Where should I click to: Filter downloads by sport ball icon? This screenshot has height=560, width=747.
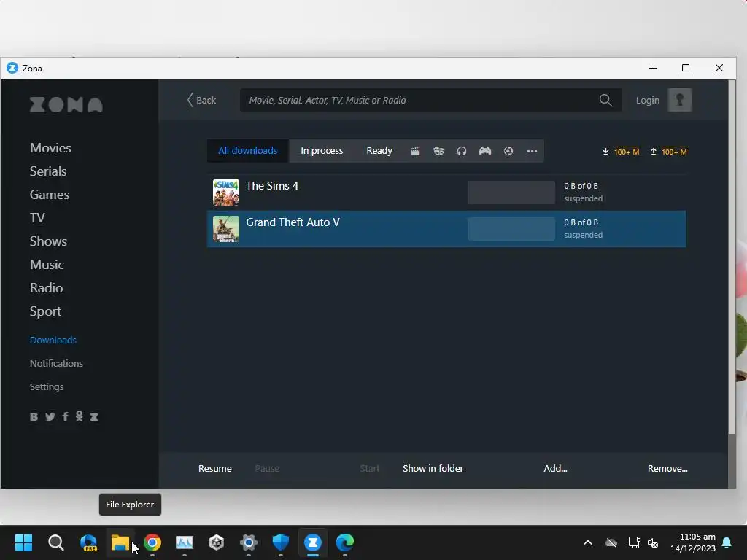pyautogui.click(x=508, y=152)
